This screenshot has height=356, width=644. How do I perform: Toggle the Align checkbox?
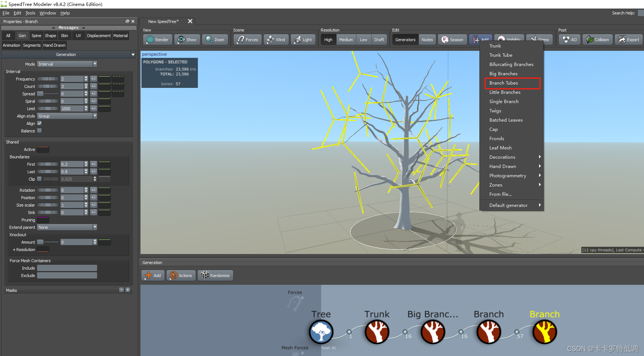(x=39, y=123)
